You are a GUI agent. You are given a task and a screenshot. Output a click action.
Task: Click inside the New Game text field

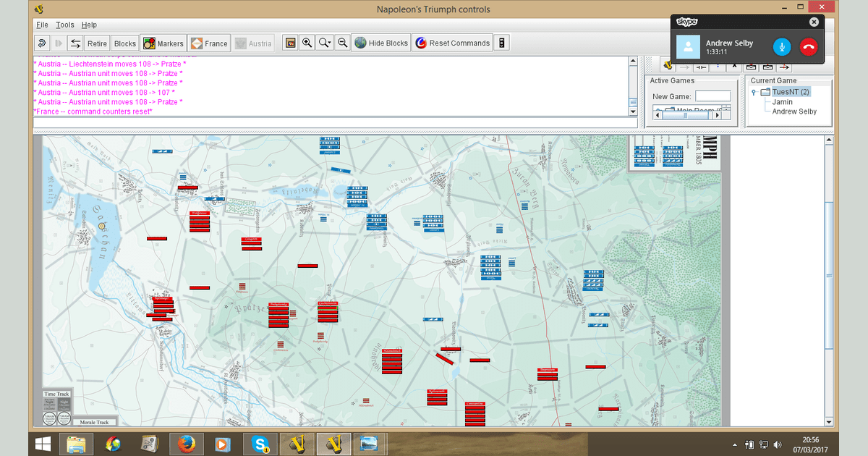click(712, 95)
